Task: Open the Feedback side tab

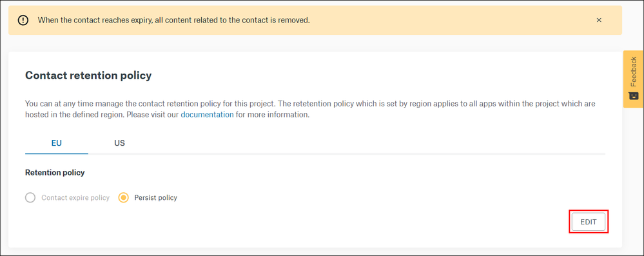Action: point(633,79)
